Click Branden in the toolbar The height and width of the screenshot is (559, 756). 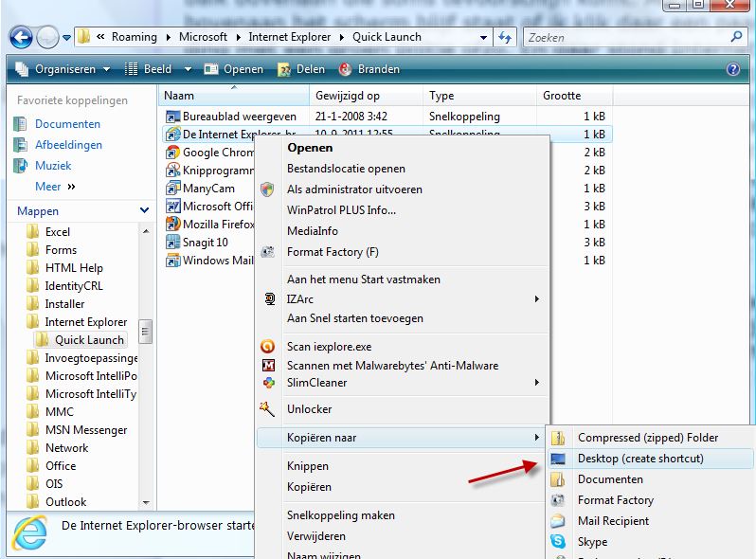point(369,69)
